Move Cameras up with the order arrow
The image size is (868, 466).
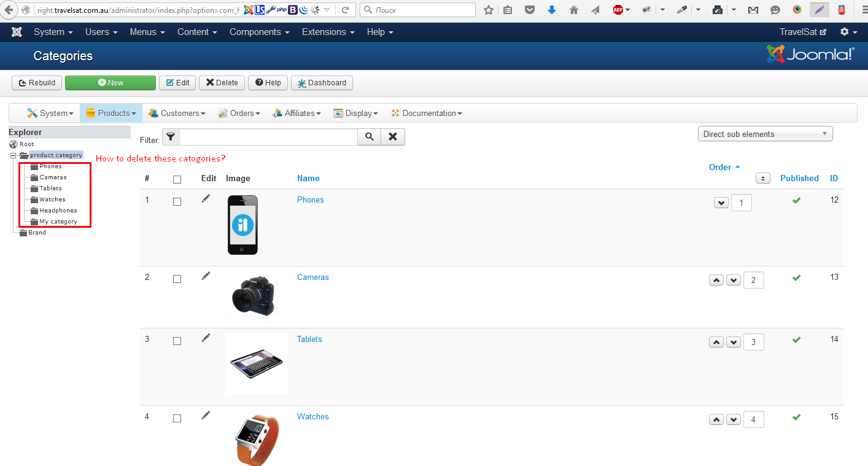coord(716,280)
